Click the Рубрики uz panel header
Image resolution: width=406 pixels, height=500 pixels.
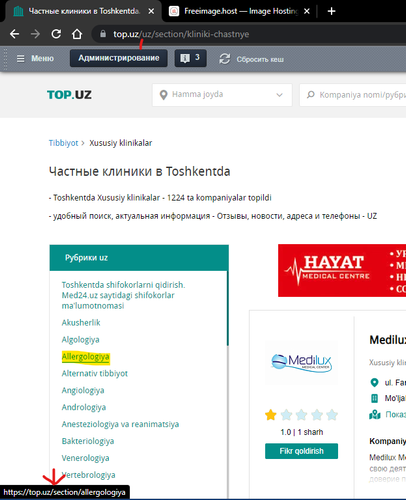tap(139, 258)
